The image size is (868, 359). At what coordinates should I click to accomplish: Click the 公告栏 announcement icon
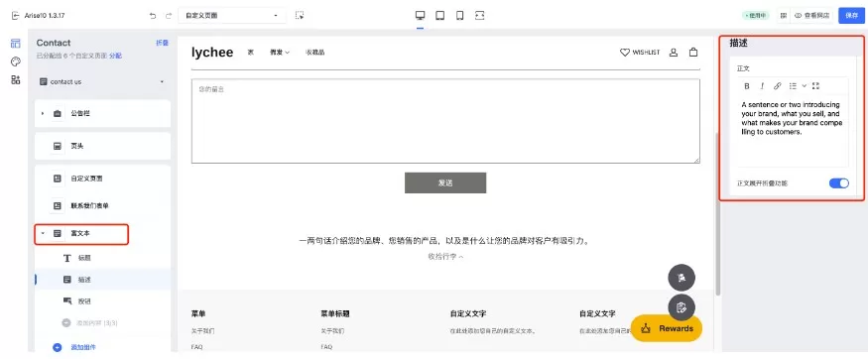tap(57, 113)
